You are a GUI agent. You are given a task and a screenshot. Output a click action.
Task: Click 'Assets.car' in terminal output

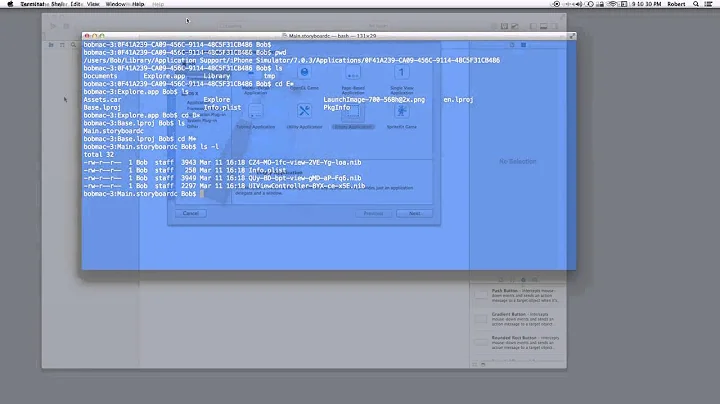click(x=102, y=100)
